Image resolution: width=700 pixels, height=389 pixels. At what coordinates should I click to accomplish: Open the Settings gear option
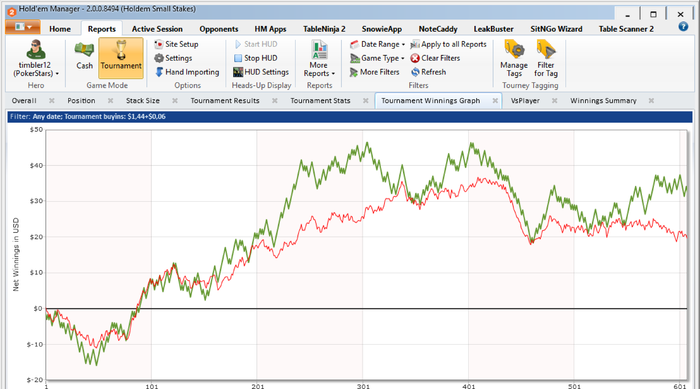tap(173, 58)
